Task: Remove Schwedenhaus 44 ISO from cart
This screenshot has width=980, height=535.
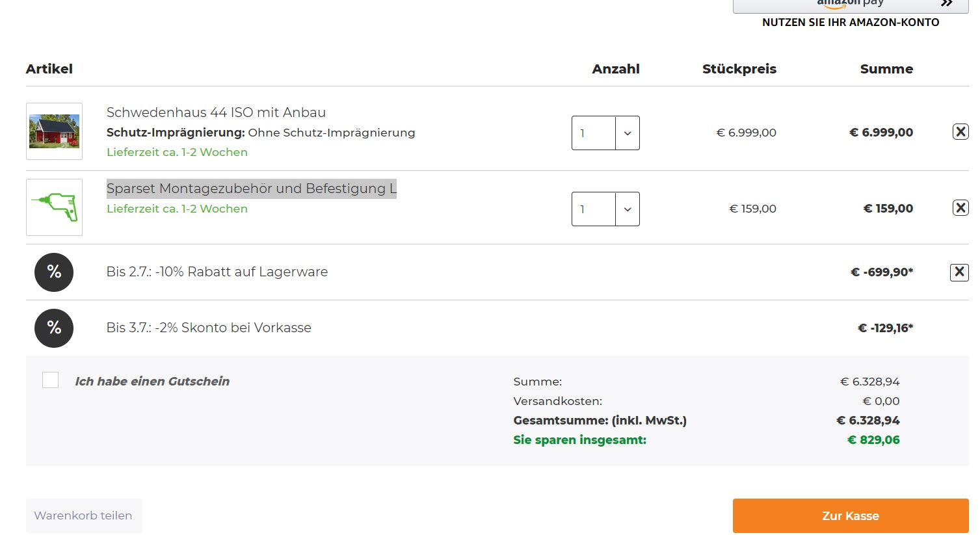Action: tap(960, 132)
